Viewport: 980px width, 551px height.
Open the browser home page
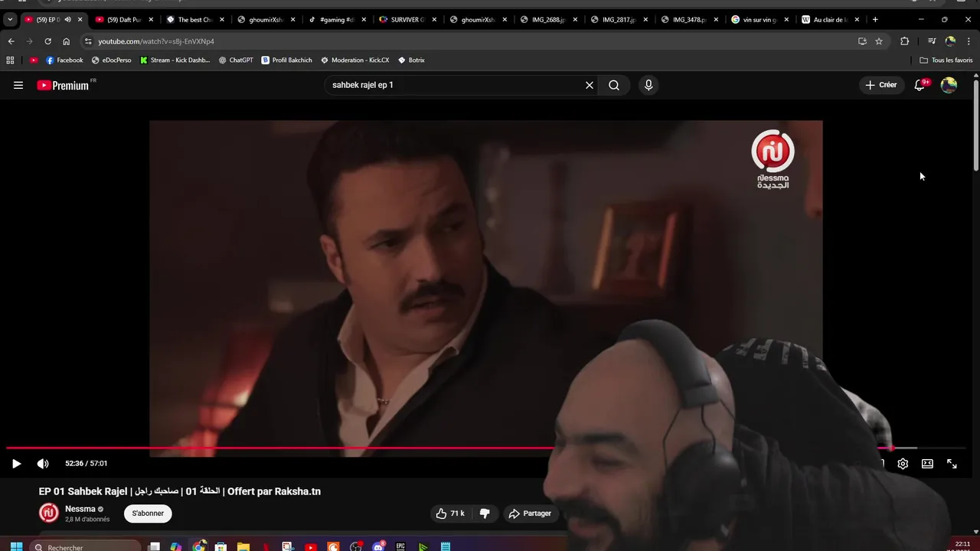coord(66,41)
